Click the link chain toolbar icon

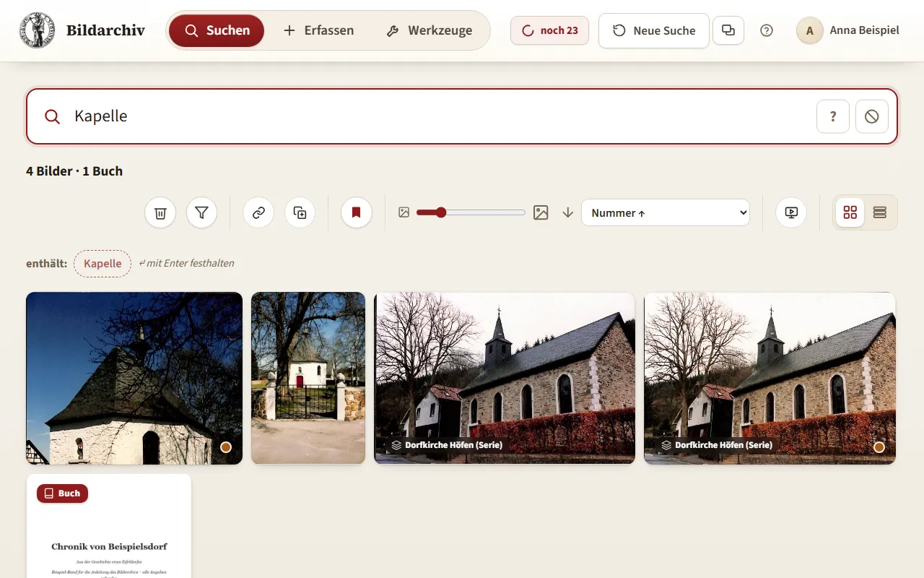(x=258, y=212)
